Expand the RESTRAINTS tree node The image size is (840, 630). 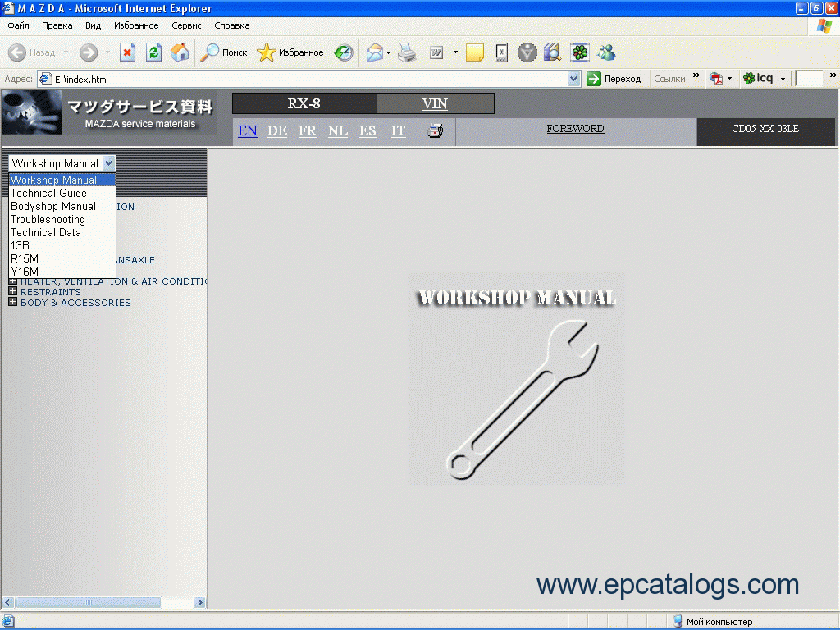pyautogui.click(x=13, y=291)
